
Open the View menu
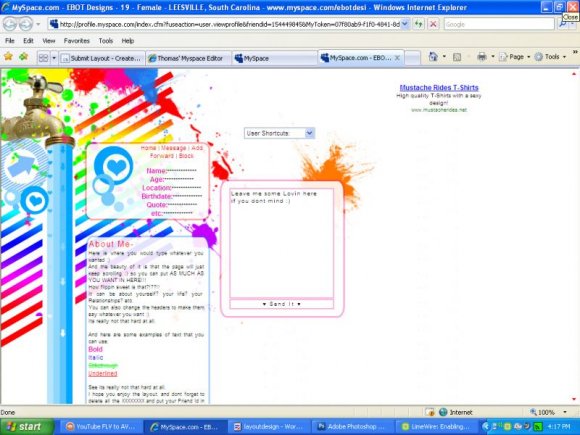click(x=48, y=41)
